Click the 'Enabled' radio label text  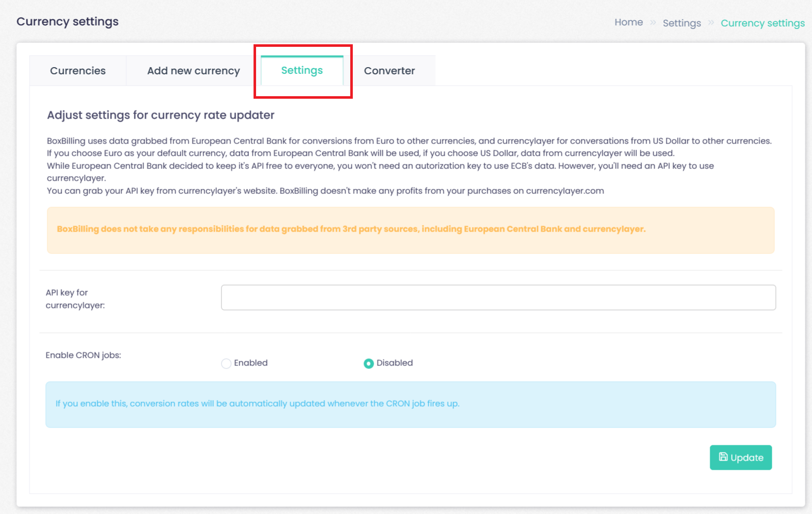(x=251, y=363)
